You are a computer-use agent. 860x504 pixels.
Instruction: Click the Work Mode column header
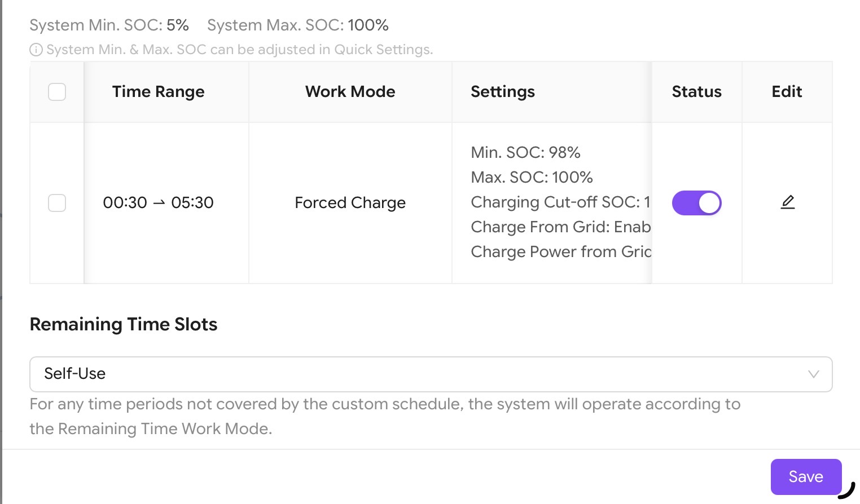point(350,92)
